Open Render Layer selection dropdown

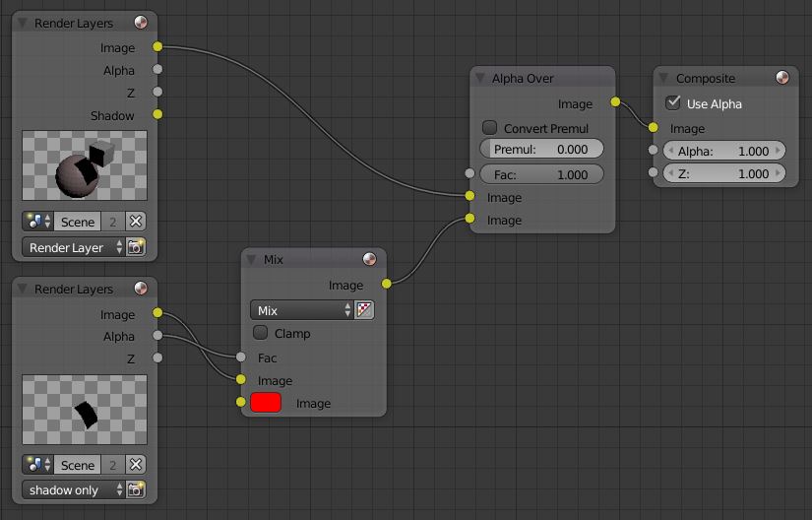pos(74,247)
